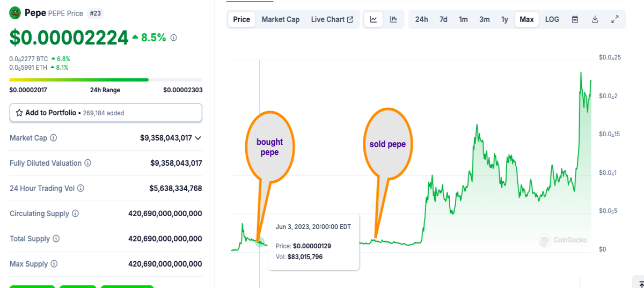The height and width of the screenshot is (288, 644).
Task: Select the 7d time range
Action: 443,19
